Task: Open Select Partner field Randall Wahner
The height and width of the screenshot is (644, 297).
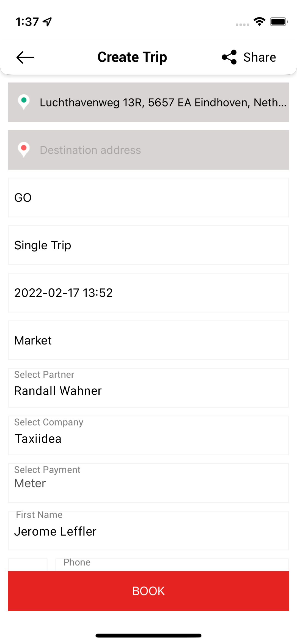Action: pyautogui.click(x=148, y=388)
